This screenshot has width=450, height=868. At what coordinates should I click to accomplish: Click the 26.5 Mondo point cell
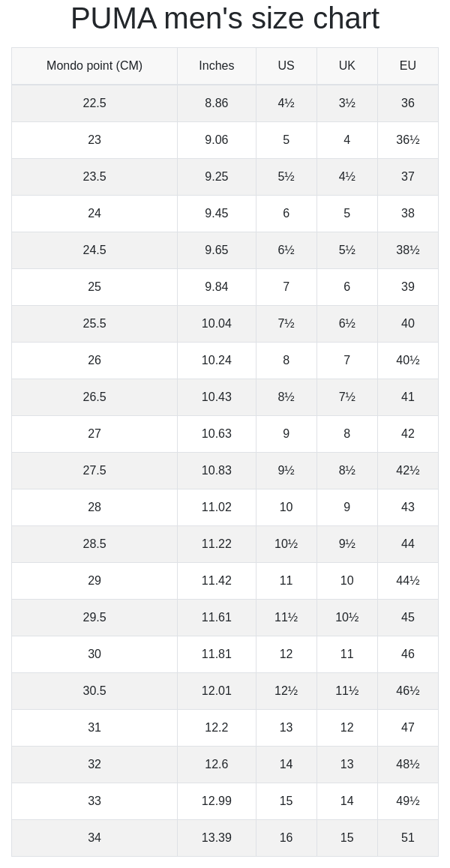[94, 397]
